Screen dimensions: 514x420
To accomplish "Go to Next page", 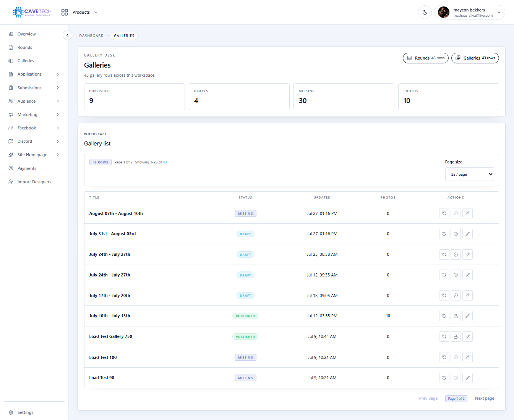I will point(484,398).
